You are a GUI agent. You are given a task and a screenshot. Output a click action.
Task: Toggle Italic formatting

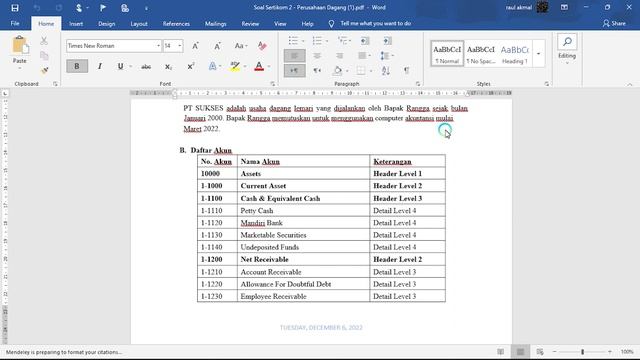pos(100,66)
